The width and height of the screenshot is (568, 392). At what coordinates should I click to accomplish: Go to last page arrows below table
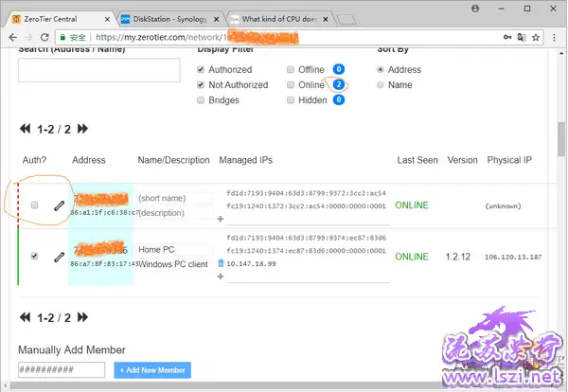click(82, 317)
